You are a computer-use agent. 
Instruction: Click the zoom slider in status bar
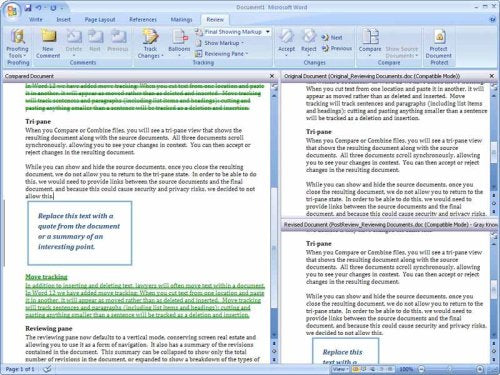pyautogui.click(x=451, y=369)
